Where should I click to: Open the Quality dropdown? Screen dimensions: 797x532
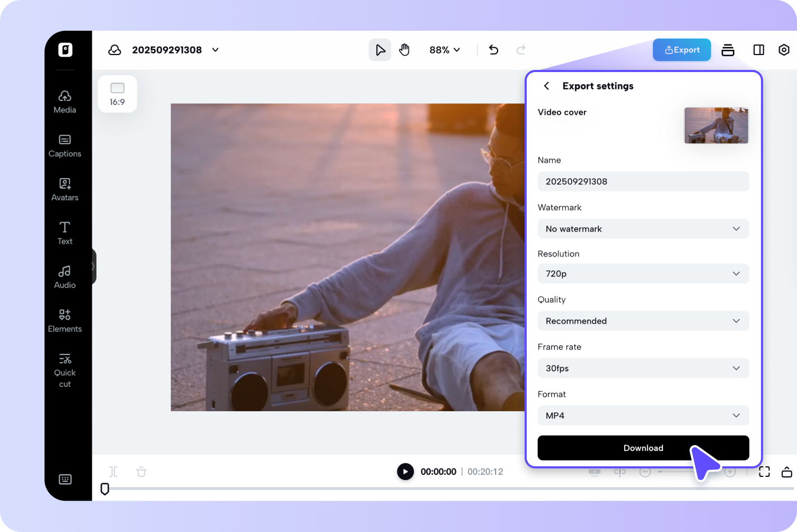click(x=643, y=321)
